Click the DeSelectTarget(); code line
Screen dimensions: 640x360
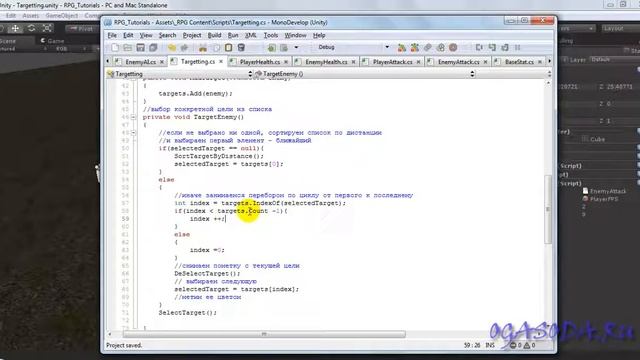[207, 273]
